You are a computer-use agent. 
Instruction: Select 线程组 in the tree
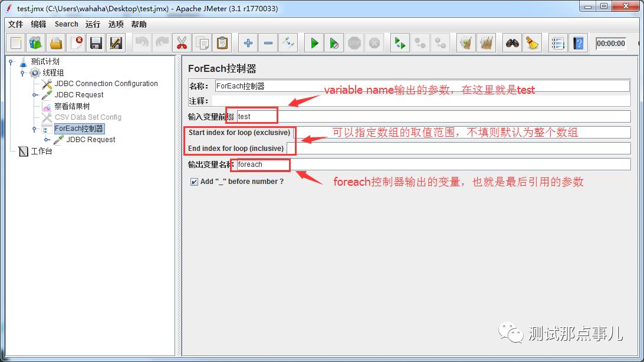(53, 73)
